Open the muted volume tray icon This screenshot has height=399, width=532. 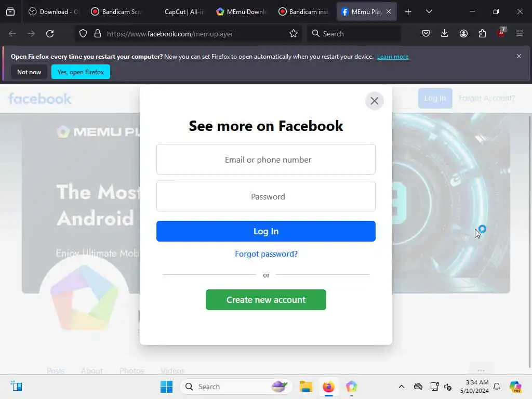(448, 387)
